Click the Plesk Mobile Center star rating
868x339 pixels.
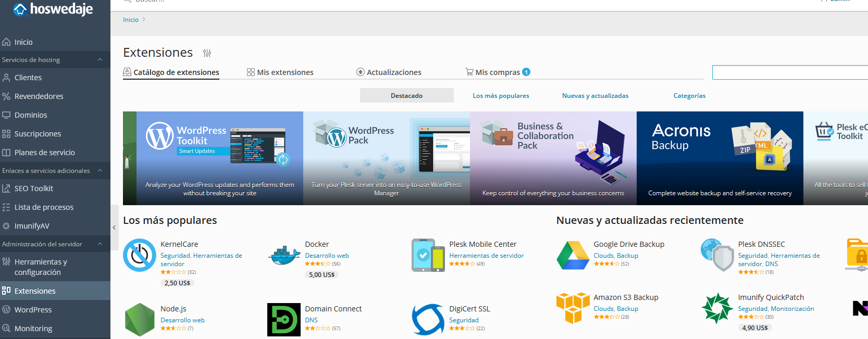tap(462, 264)
